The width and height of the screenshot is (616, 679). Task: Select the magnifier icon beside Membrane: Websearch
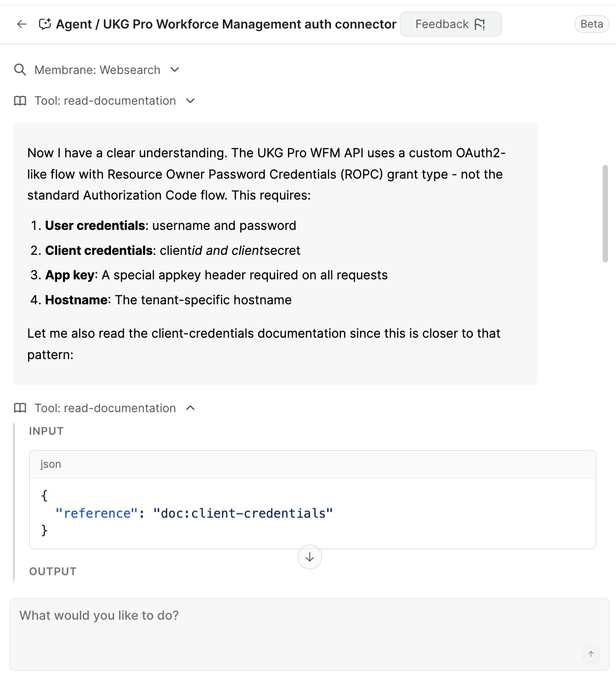pyautogui.click(x=20, y=70)
